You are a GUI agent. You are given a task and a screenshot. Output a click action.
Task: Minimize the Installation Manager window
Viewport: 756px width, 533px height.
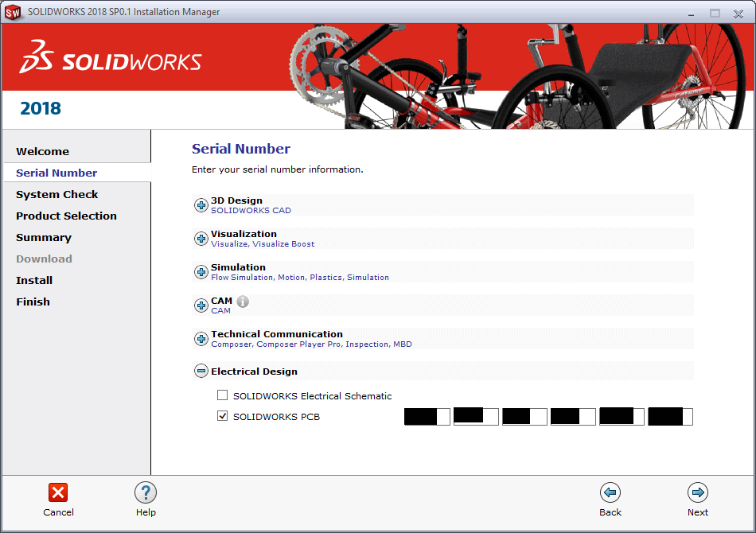click(691, 14)
